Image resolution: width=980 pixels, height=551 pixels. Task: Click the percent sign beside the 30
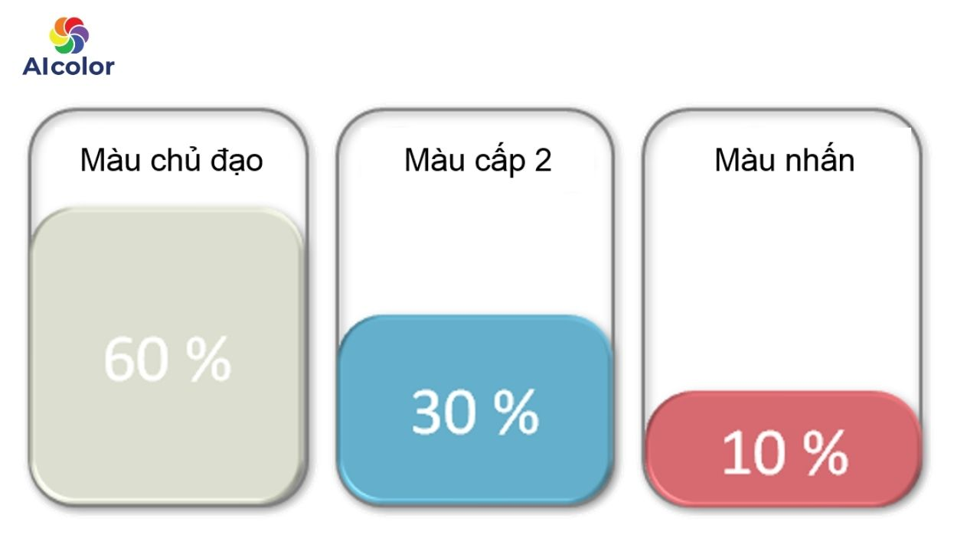518,412
